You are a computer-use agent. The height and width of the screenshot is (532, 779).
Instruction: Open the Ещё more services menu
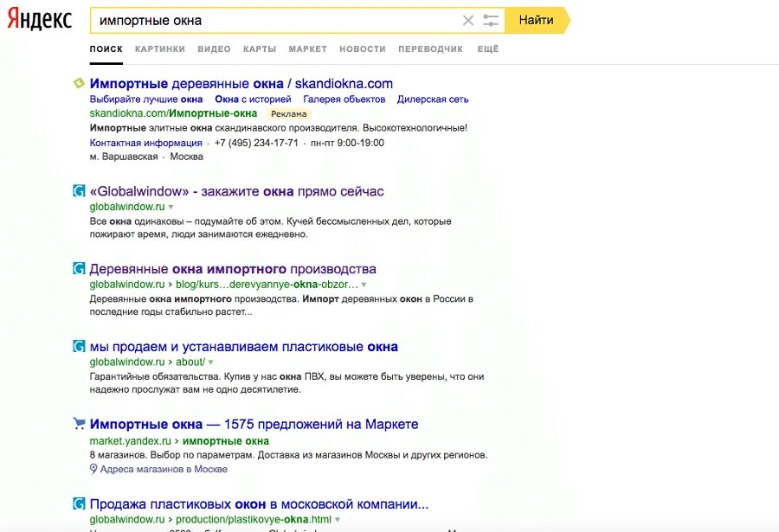tap(488, 48)
